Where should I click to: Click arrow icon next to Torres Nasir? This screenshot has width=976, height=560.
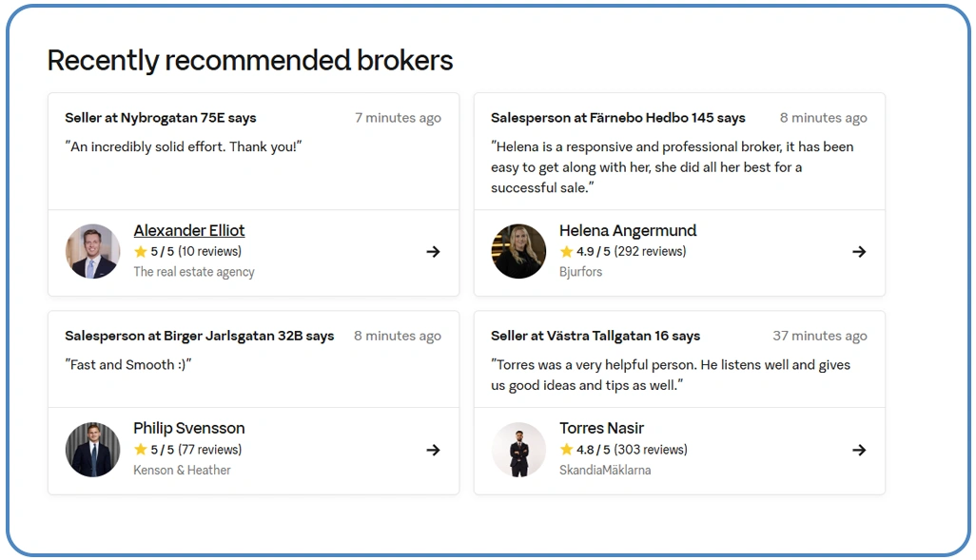(x=859, y=450)
